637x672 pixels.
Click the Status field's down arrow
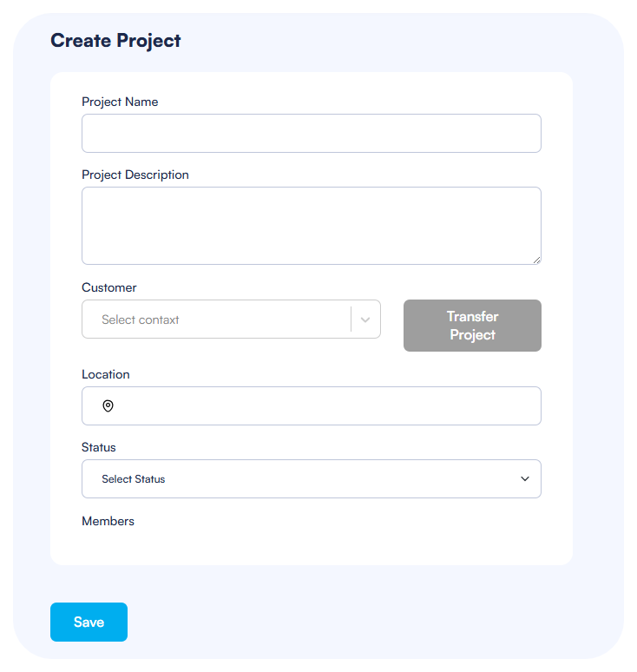coord(525,479)
